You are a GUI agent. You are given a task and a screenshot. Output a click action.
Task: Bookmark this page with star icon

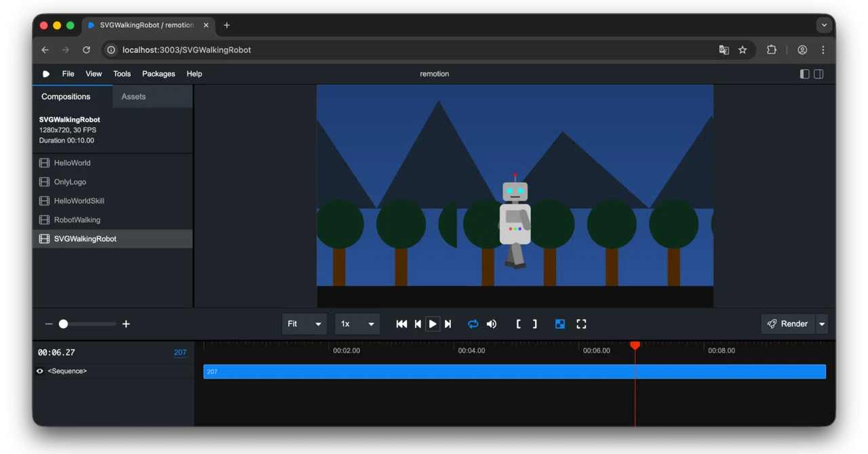click(743, 49)
